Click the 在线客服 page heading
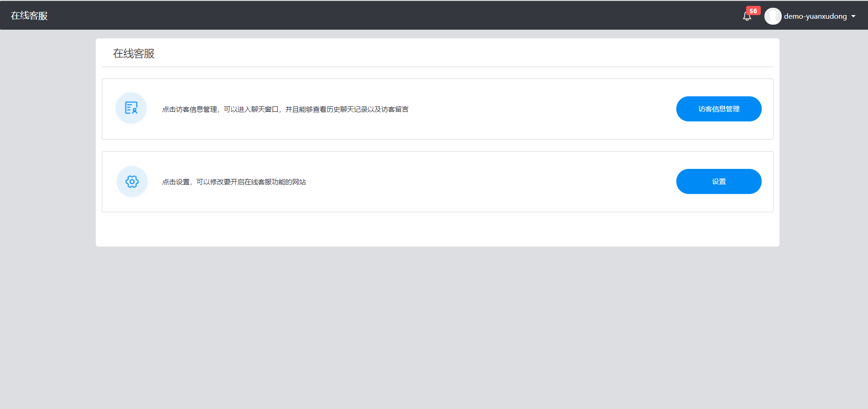The width and height of the screenshot is (868, 409). pyautogui.click(x=134, y=53)
